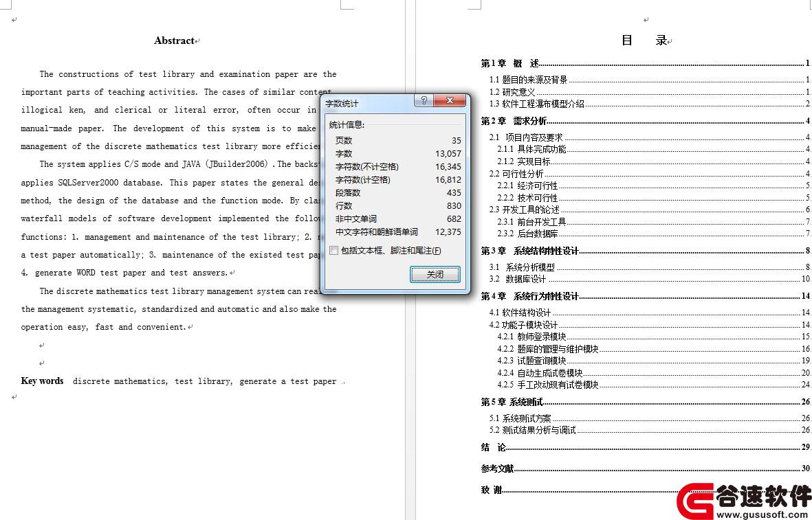
Task: Select TOC entry 结论
Action: [x=645, y=448]
